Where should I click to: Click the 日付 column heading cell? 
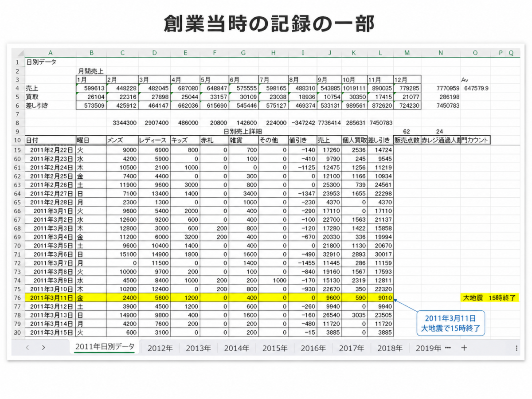click(x=51, y=140)
